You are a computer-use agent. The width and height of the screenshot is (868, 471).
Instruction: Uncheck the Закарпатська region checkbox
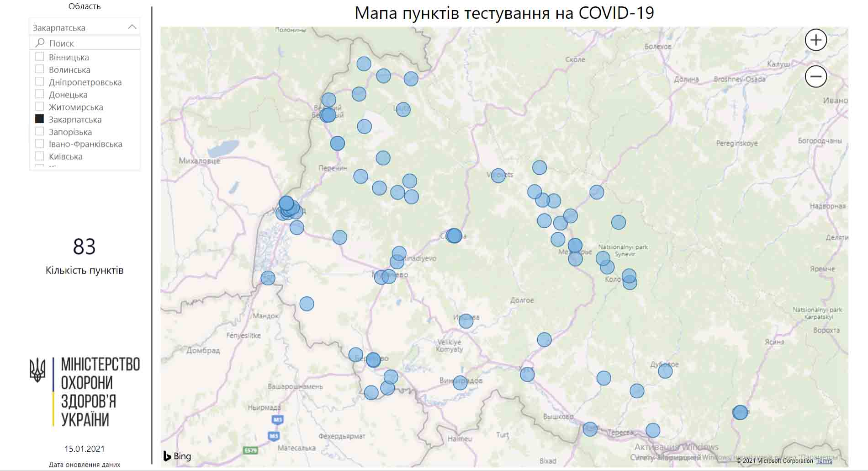click(x=40, y=119)
